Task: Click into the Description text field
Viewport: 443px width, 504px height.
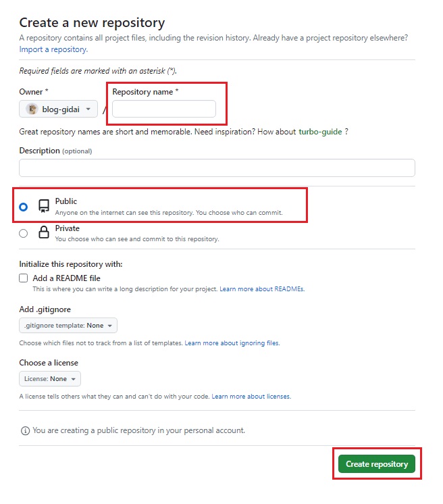Action: [x=217, y=168]
